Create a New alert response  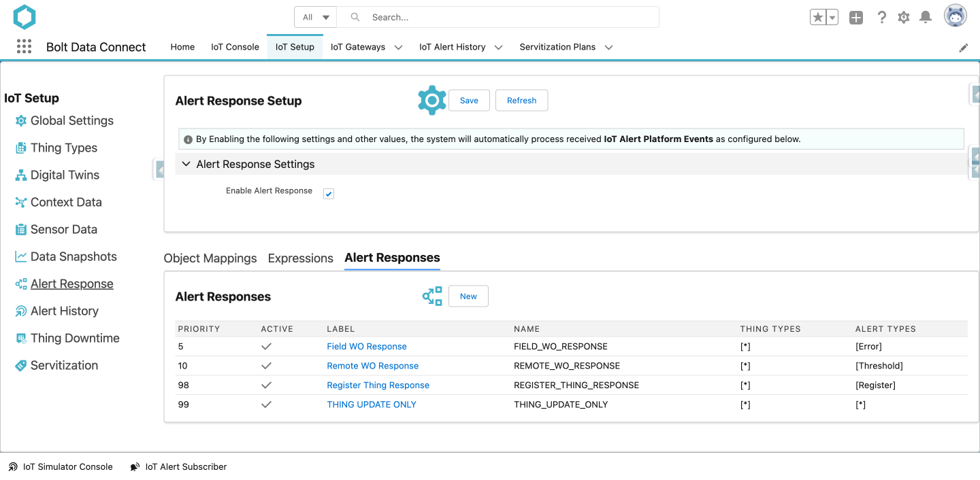(x=468, y=296)
